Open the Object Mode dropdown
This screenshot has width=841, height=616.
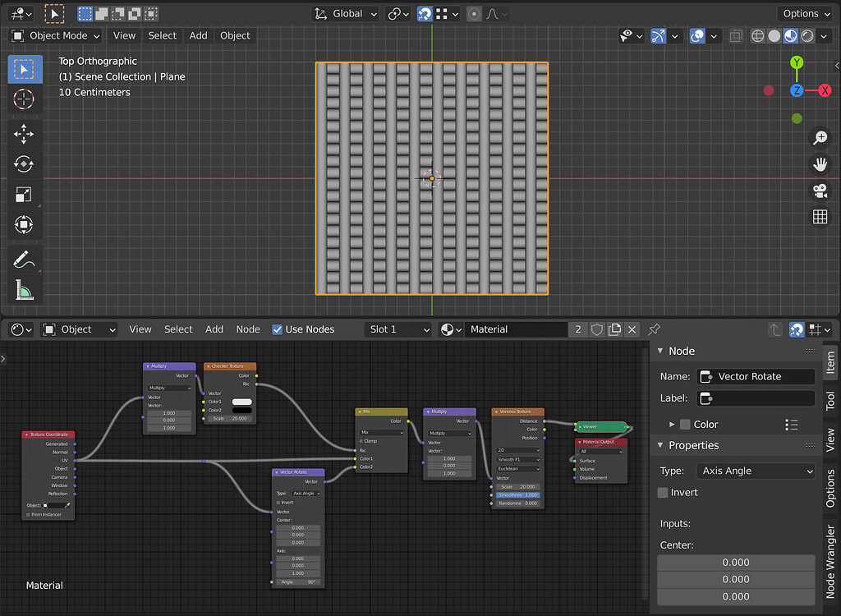(x=56, y=36)
